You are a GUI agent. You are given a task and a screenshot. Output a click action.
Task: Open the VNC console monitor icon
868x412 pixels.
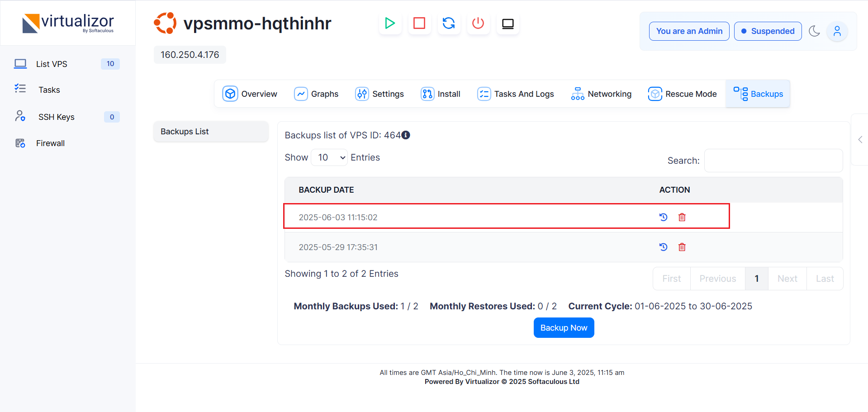(x=508, y=24)
